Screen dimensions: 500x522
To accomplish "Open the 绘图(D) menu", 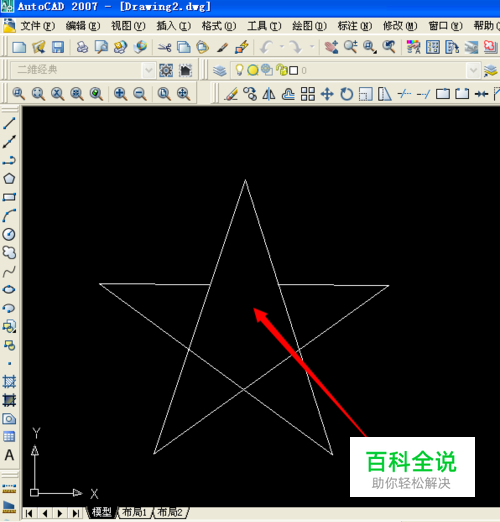I will 309,26.
